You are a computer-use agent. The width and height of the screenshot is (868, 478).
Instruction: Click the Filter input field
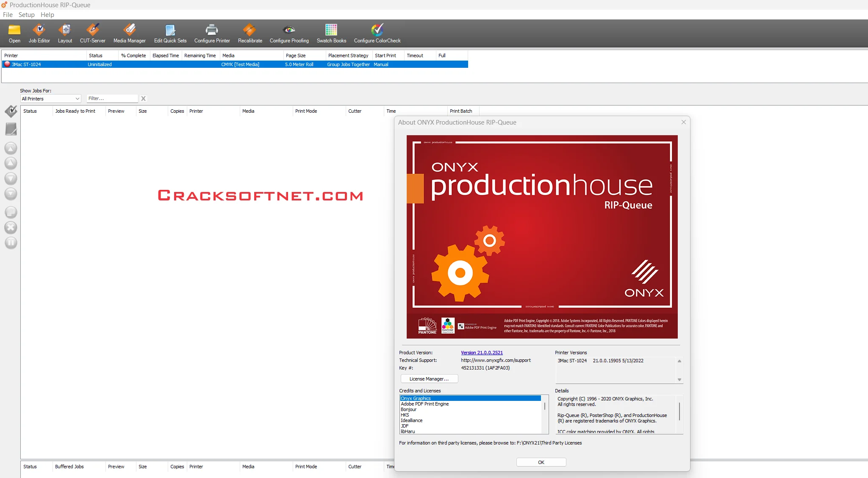[x=112, y=98]
